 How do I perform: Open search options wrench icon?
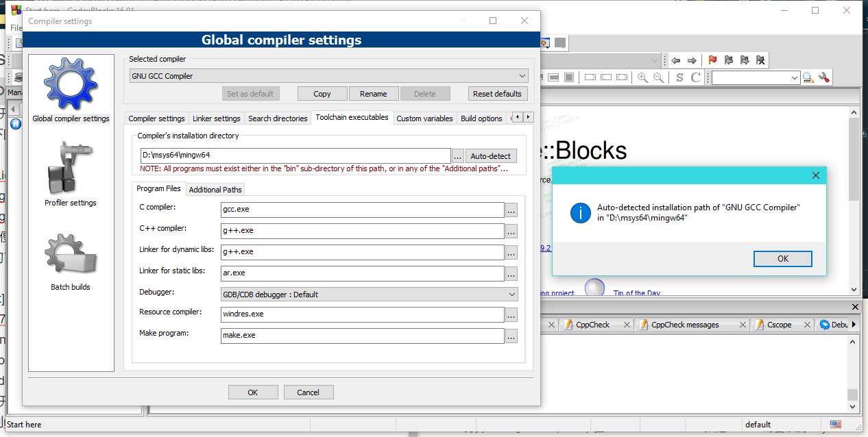point(823,77)
